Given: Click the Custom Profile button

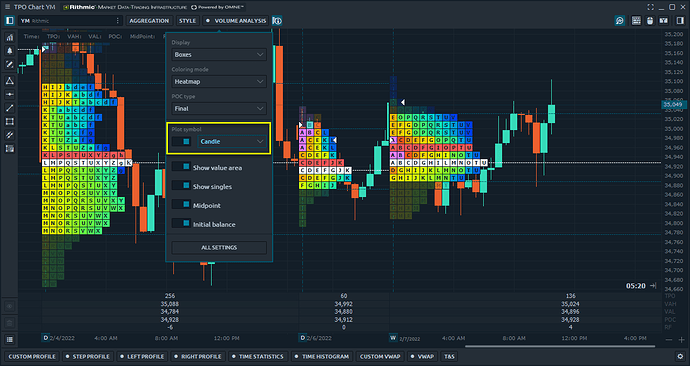Looking at the screenshot, I should point(32,356).
